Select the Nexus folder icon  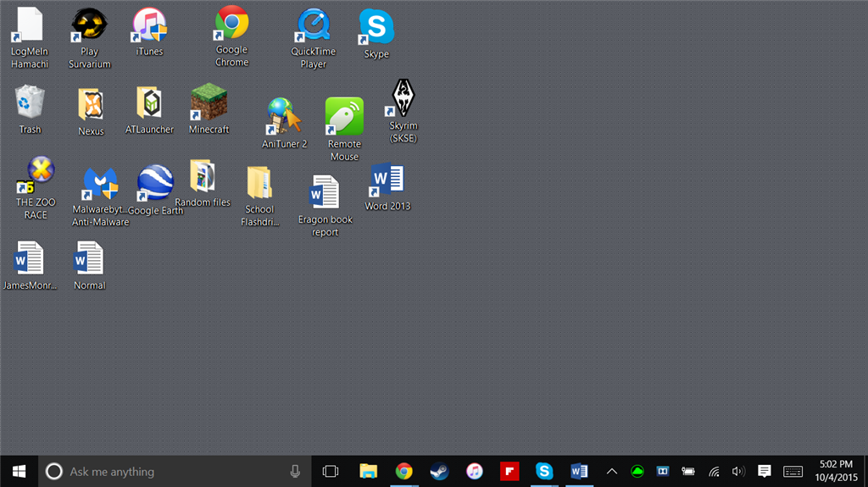(91, 112)
